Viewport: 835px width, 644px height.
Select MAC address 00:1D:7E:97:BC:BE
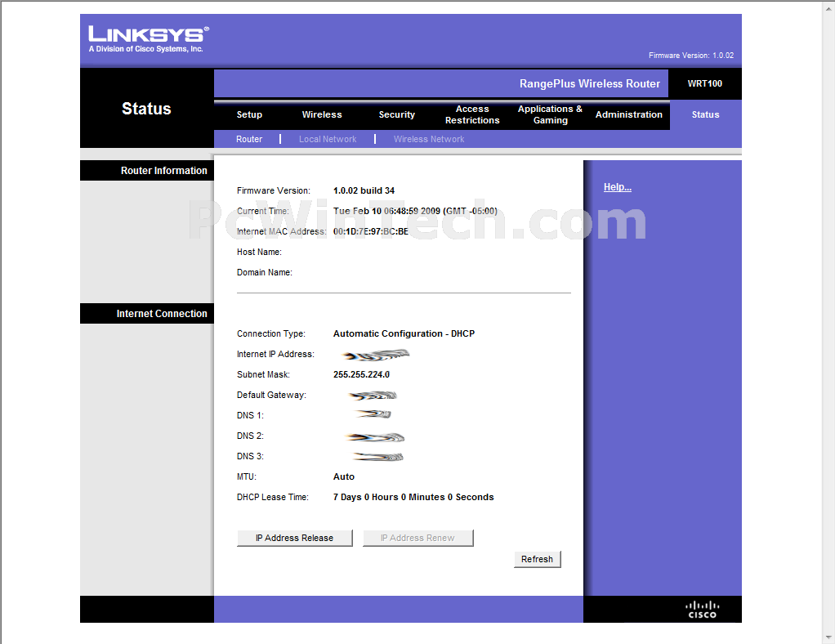coord(371,231)
